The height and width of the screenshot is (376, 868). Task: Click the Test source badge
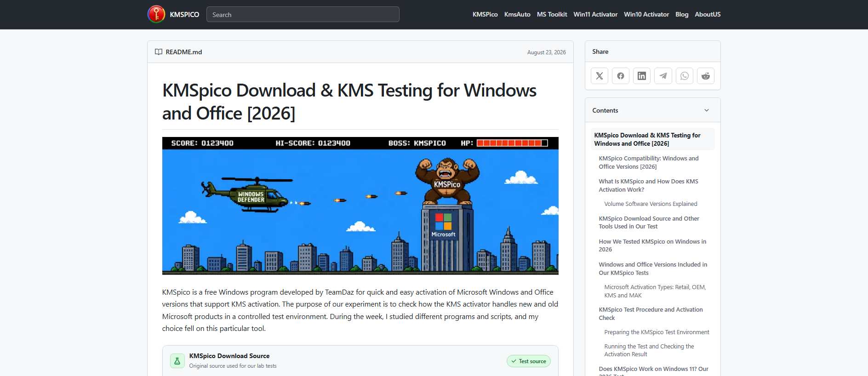pyautogui.click(x=529, y=361)
